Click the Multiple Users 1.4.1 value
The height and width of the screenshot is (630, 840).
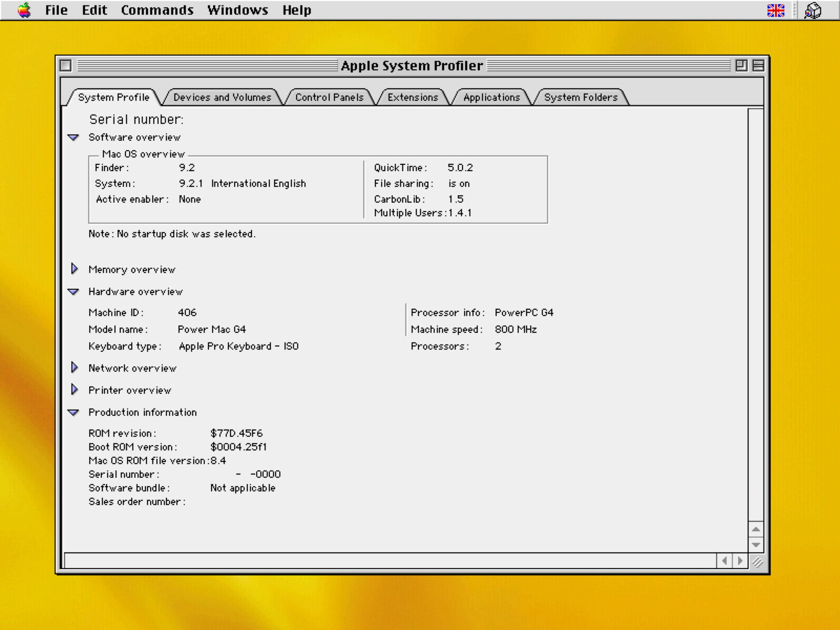[x=460, y=213]
